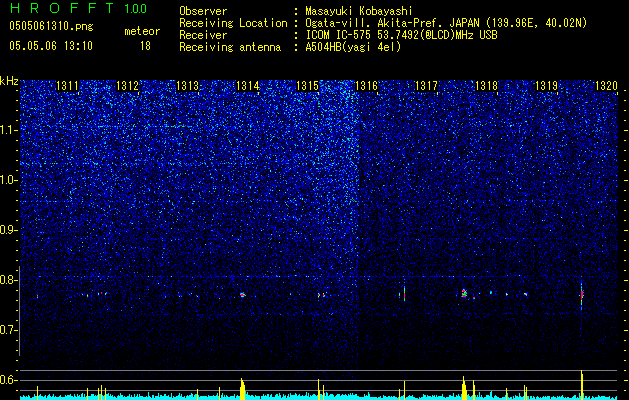629x400 pixels.
Task: Click the tallest yellow power spike near 1319.5
Action: [x=582, y=384]
